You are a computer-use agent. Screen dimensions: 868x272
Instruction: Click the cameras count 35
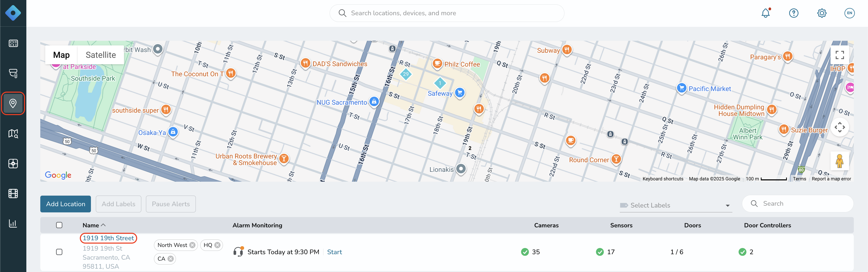click(536, 252)
